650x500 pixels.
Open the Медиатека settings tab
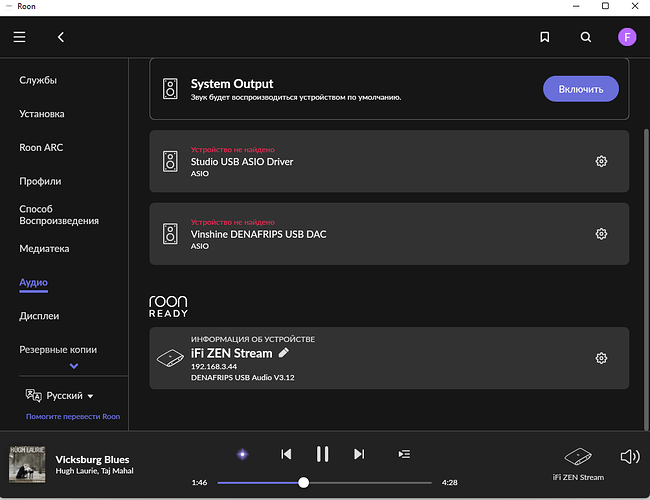44,248
